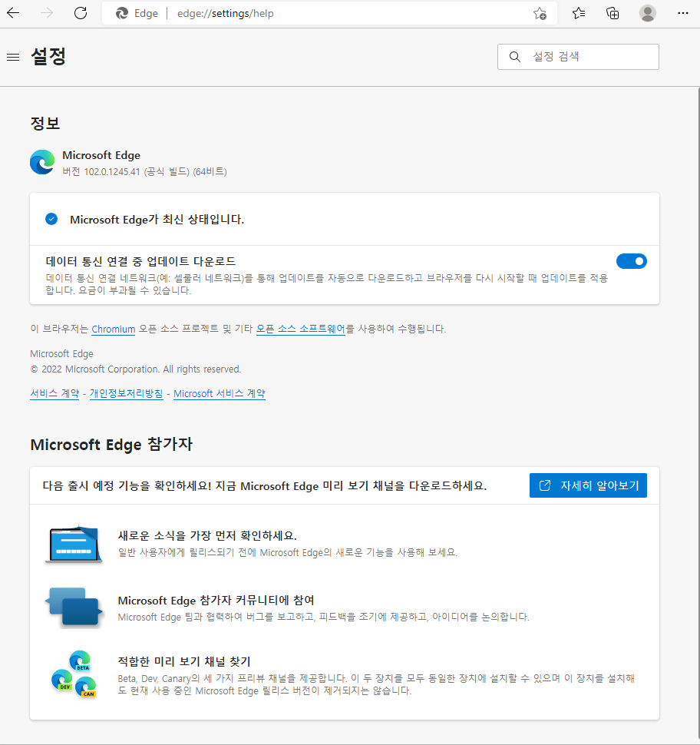The height and width of the screenshot is (745, 700).
Task: Click the magnifier icon in settings search
Action: (x=515, y=57)
